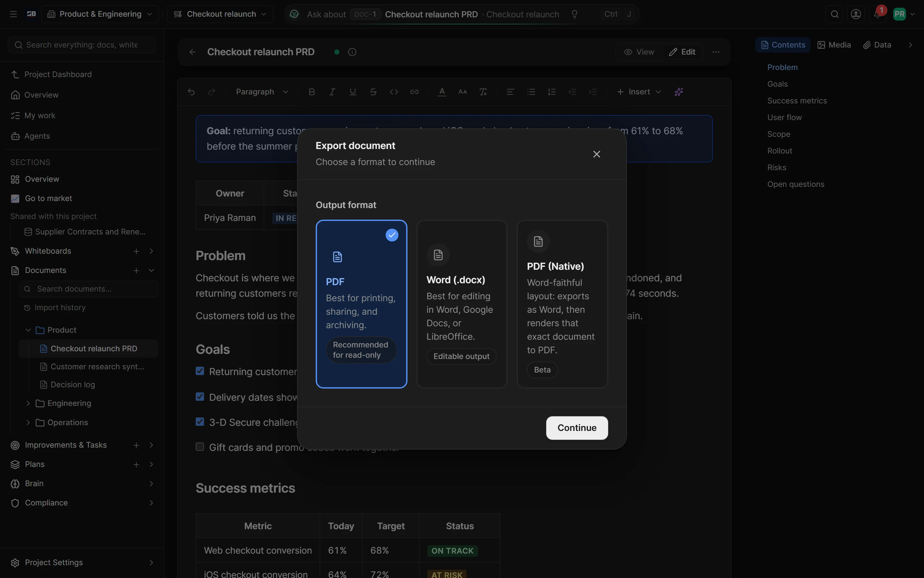Image resolution: width=924 pixels, height=578 pixels.
Task: Close the Export document dialog
Action: click(596, 154)
